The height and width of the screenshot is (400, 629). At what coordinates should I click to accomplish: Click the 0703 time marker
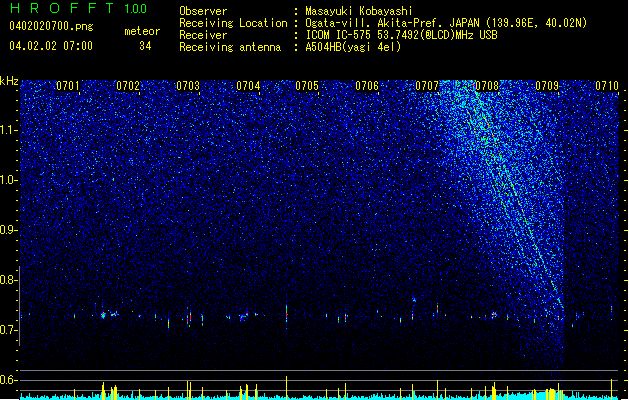point(188,86)
